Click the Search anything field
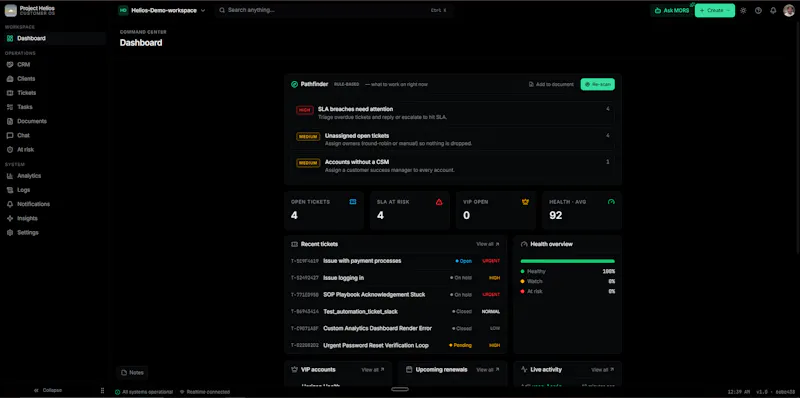This screenshot has width=800, height=398. pyautogui.click(x=333, y=10)
